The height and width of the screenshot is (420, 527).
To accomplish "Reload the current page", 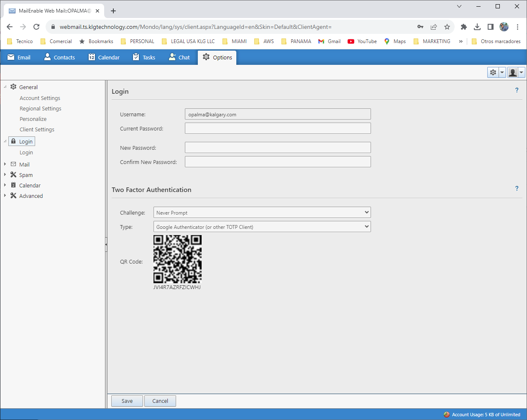I will 36,27.
